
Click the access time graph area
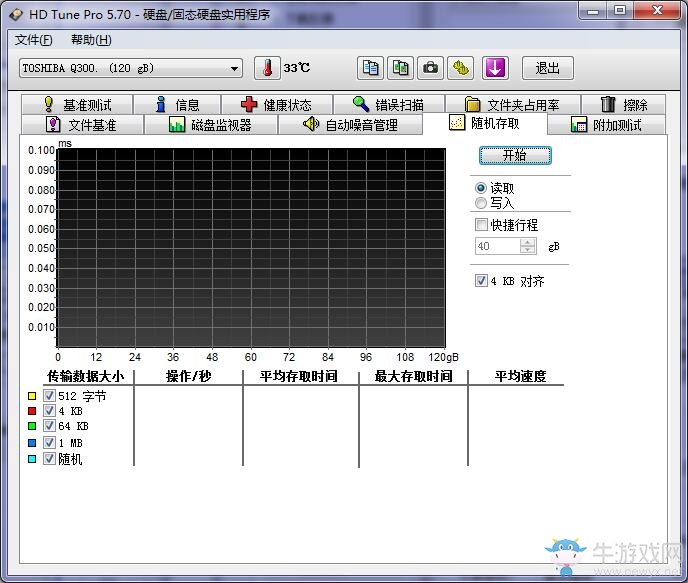(251, 248)
